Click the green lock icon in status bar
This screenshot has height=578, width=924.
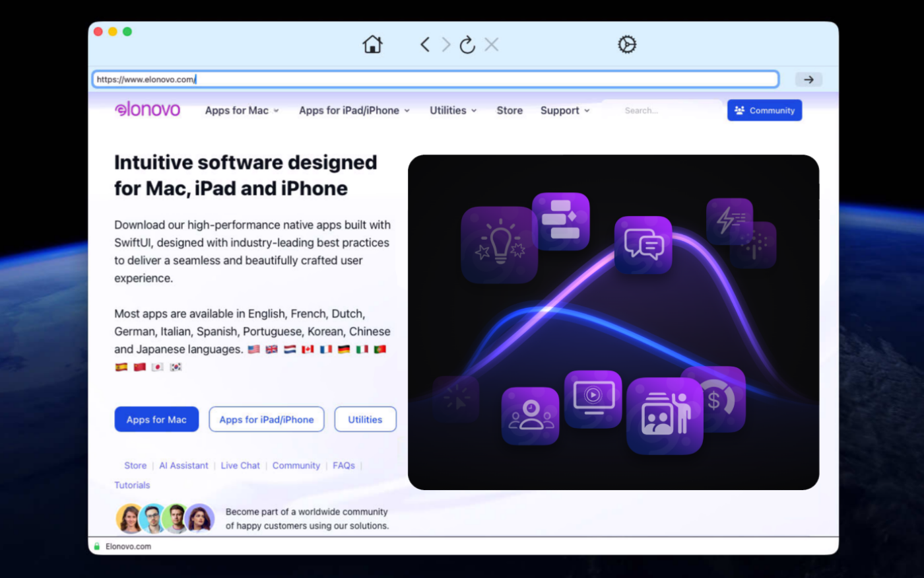click(x=97, y=546)
